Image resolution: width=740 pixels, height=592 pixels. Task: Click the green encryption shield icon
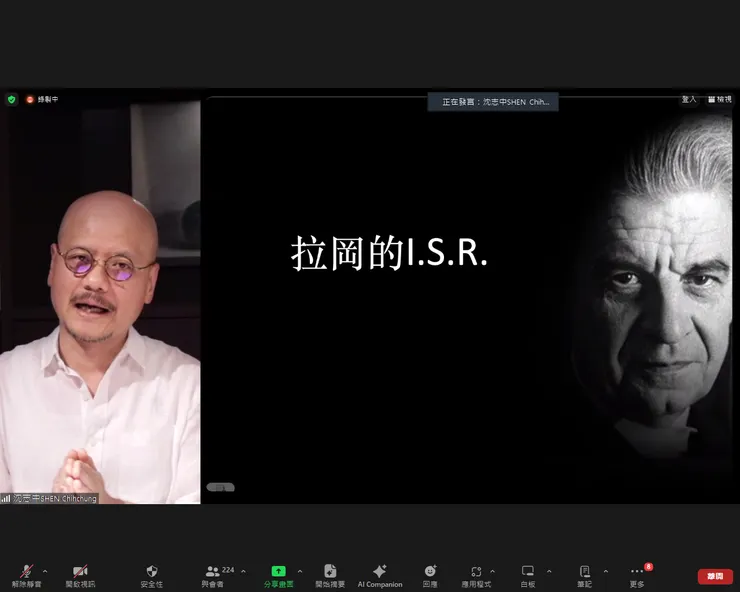pos(12,99)
